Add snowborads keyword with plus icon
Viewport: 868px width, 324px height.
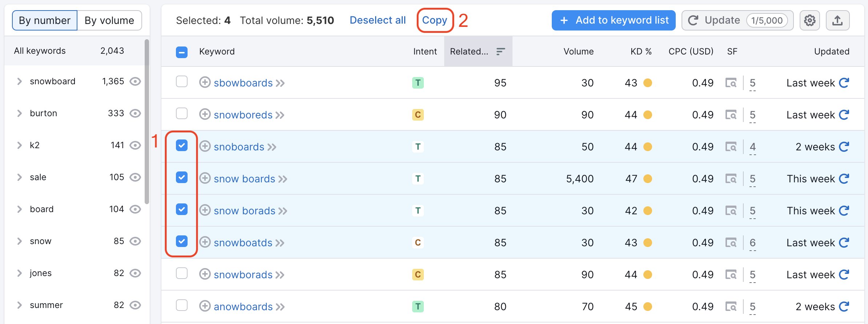coord(205,274)
